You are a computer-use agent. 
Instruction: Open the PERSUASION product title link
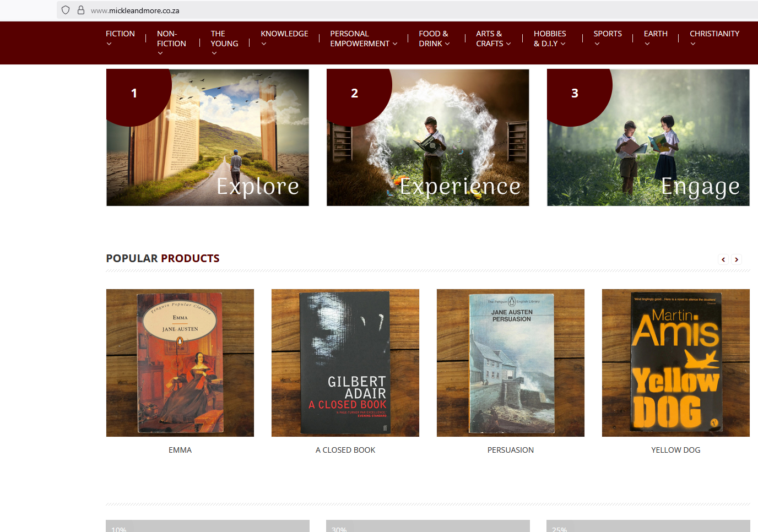(511, 450)
